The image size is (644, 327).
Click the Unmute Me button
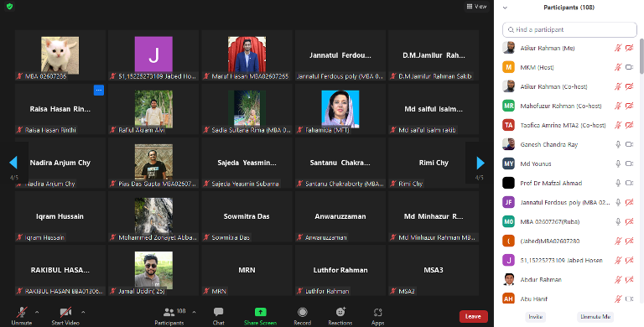(595, 317)
